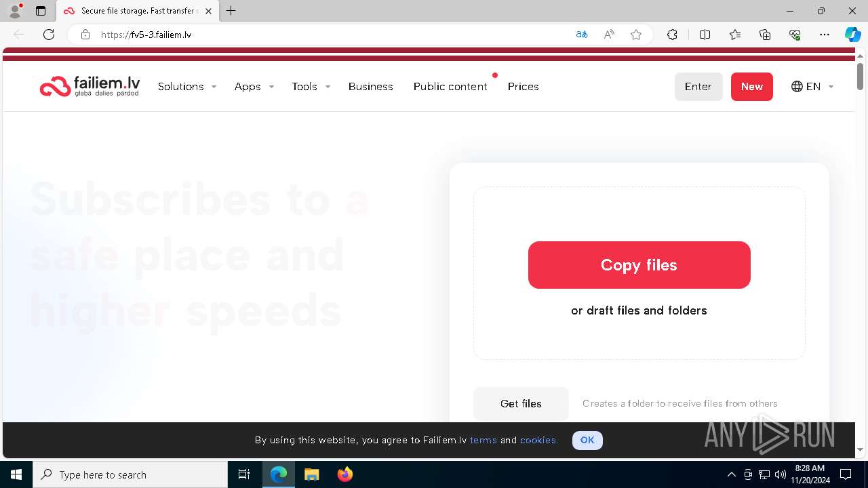Accept cookies with OK button
Viewport: 868px width, 488px height.
(587, 441)
